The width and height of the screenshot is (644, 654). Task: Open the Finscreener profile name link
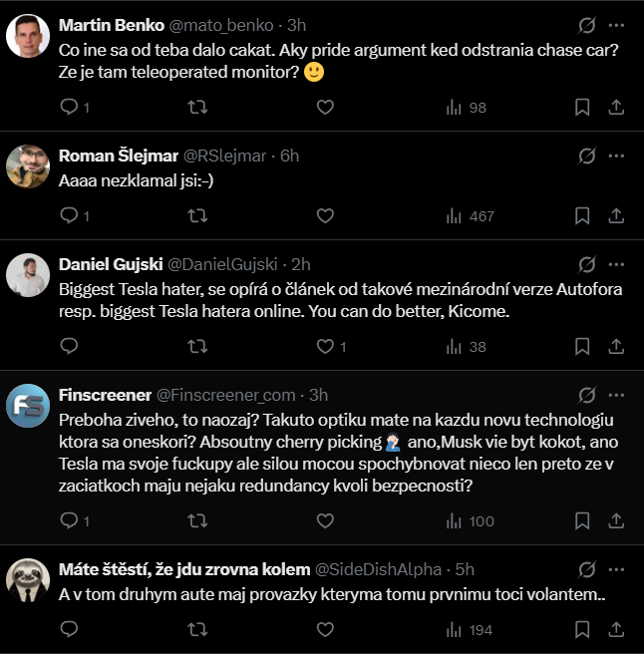(x=104, y=395)
